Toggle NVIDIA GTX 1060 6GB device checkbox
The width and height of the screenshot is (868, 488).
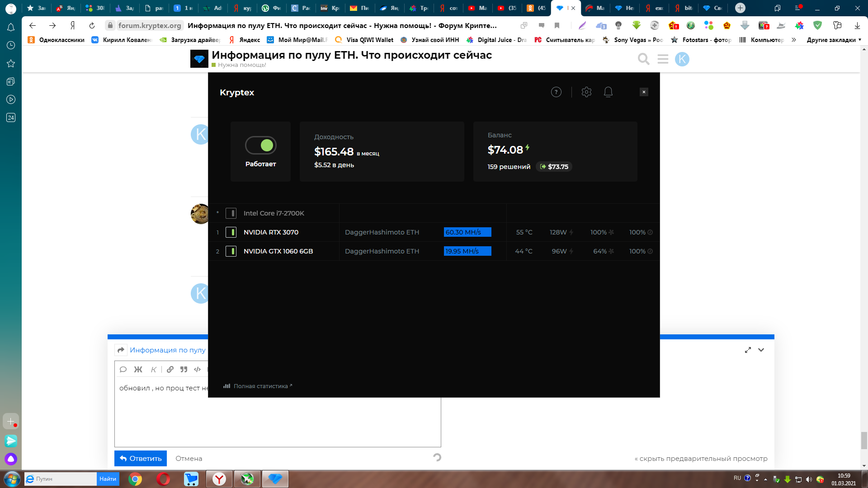tap(231, 251)
